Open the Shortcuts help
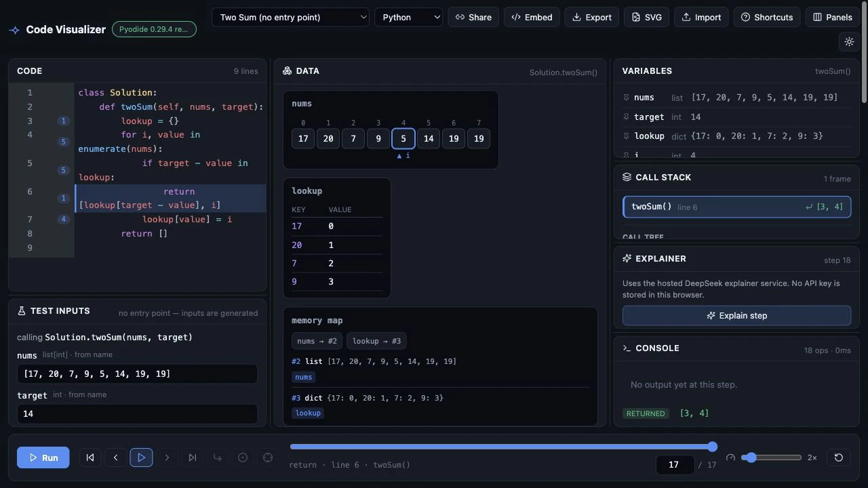The image size is (868, 488). click(767, 17)
